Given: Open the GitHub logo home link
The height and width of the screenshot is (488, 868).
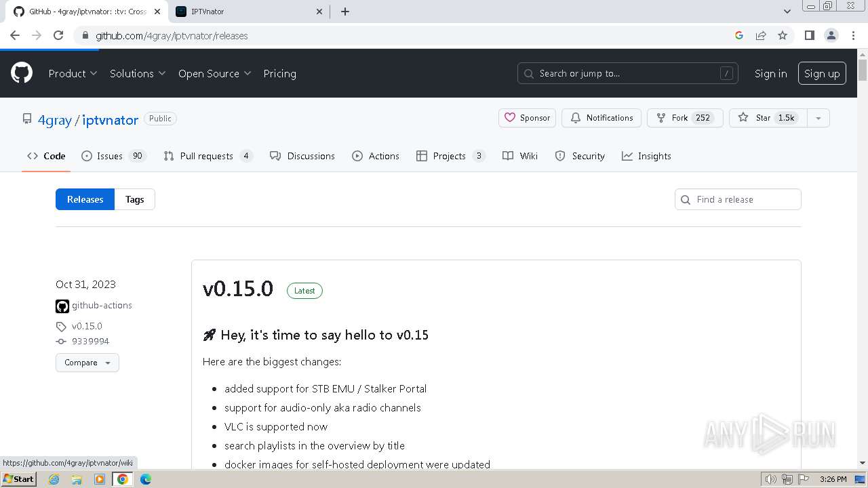Looking at the screenshot, I should pos(22,73).
